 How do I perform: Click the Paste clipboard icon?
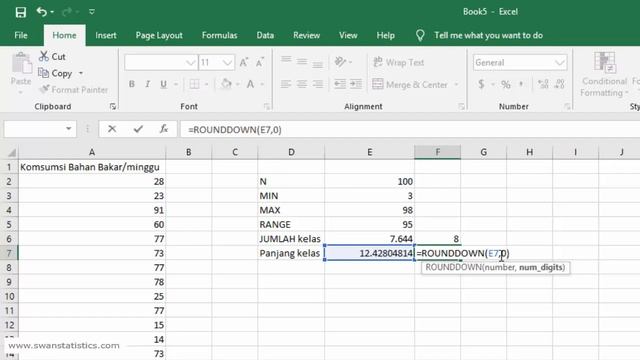coord(21,64)
